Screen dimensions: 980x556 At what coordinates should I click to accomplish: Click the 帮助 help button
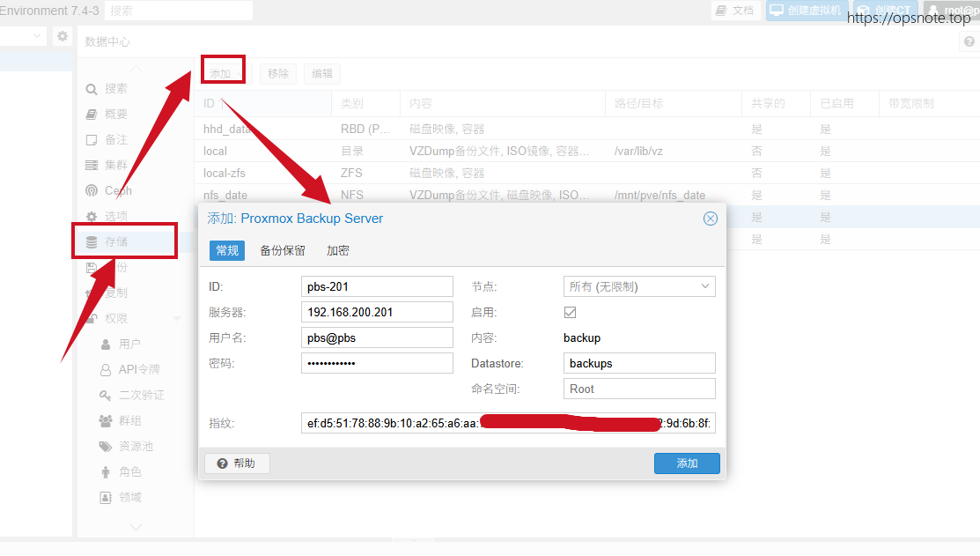237,463
